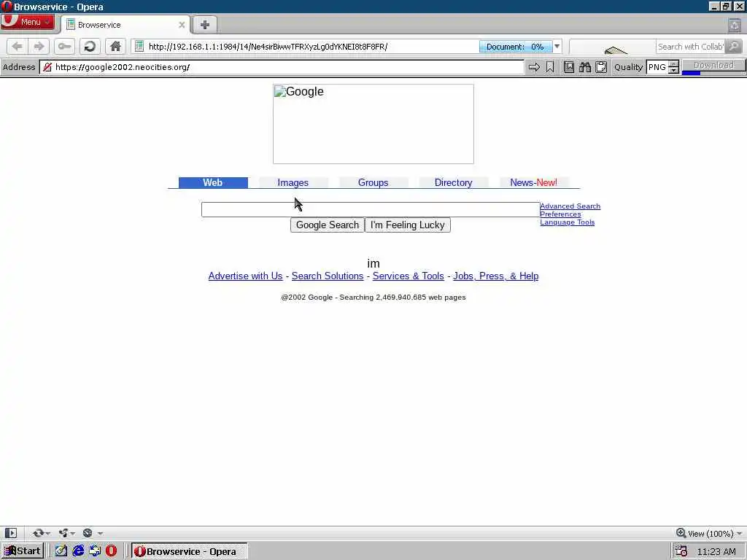Click the 11:23 AM clock
The height and width of the screenshot is (560, 747).
[716, 552]
